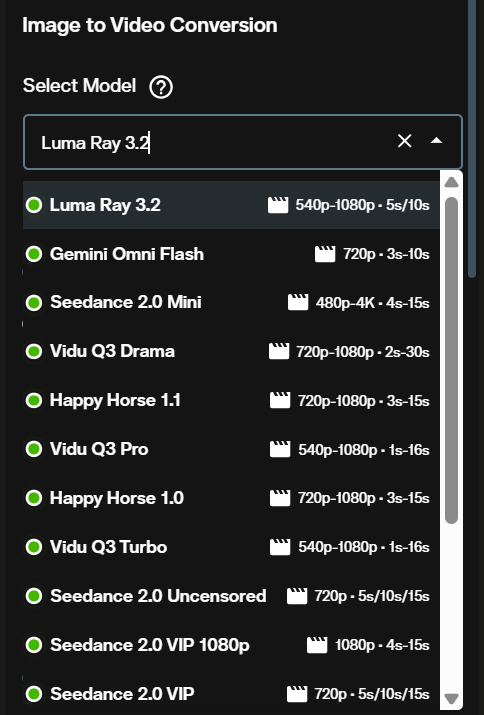Click the Select Model label
This screenshot has height=715, width=484.
pos(79,86)
